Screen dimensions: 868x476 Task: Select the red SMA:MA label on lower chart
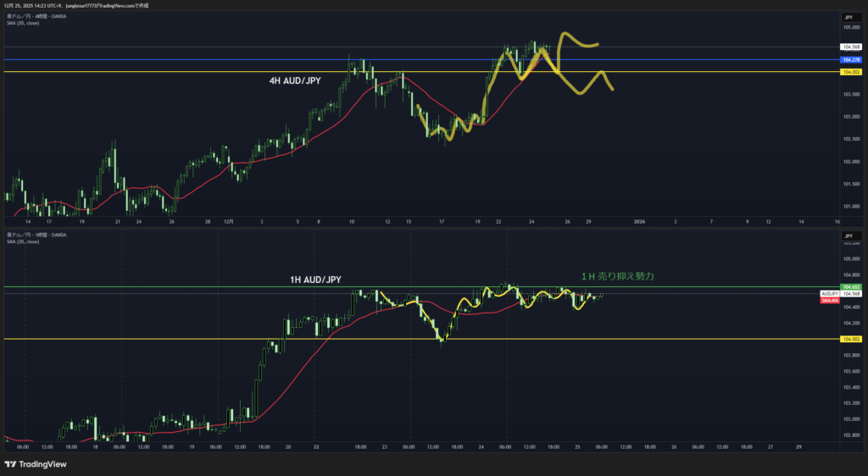pyautogui.click(x=830, y=300)
